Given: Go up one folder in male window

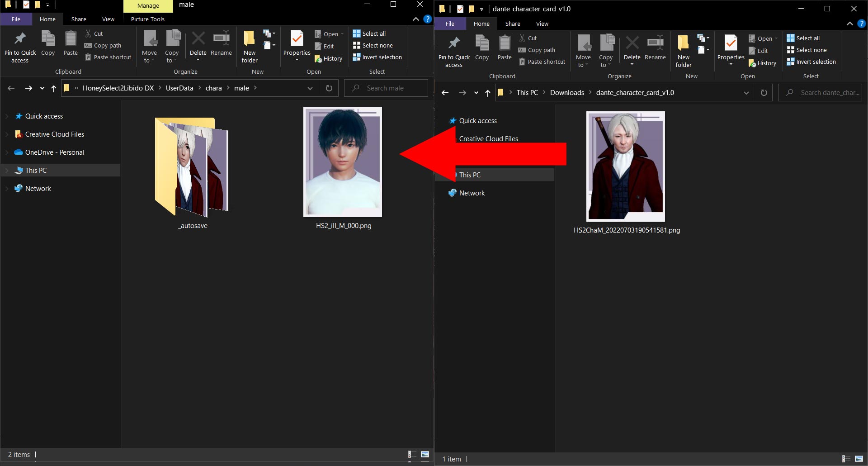Looking at the screenshot, I should click(54, 88).
